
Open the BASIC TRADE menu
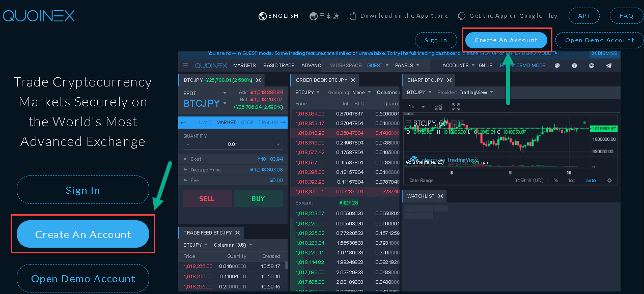click(279, 66)
